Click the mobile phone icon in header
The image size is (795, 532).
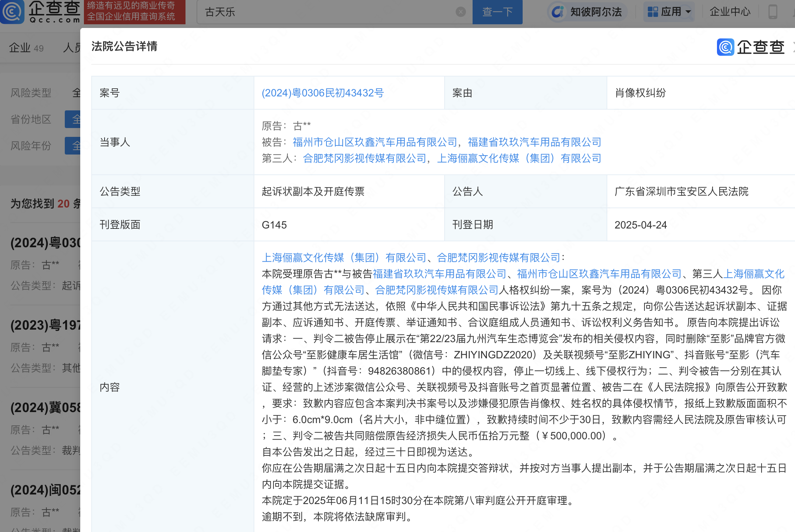point(773,12)
